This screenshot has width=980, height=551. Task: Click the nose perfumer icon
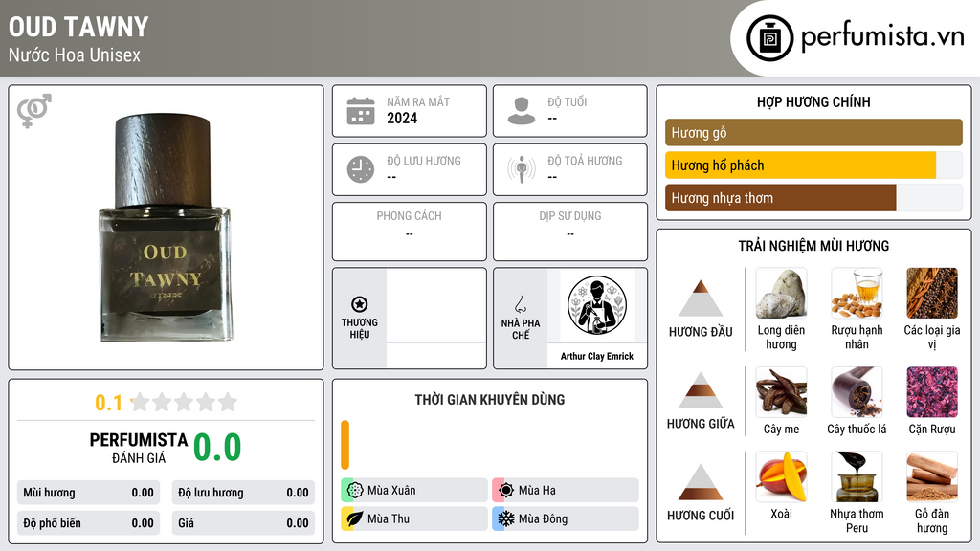coord(520,304)
